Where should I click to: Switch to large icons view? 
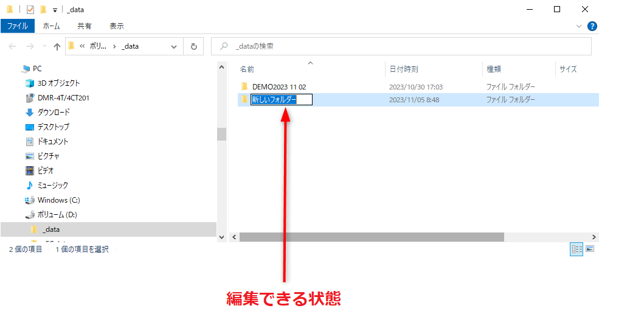(x=590, y=249)
